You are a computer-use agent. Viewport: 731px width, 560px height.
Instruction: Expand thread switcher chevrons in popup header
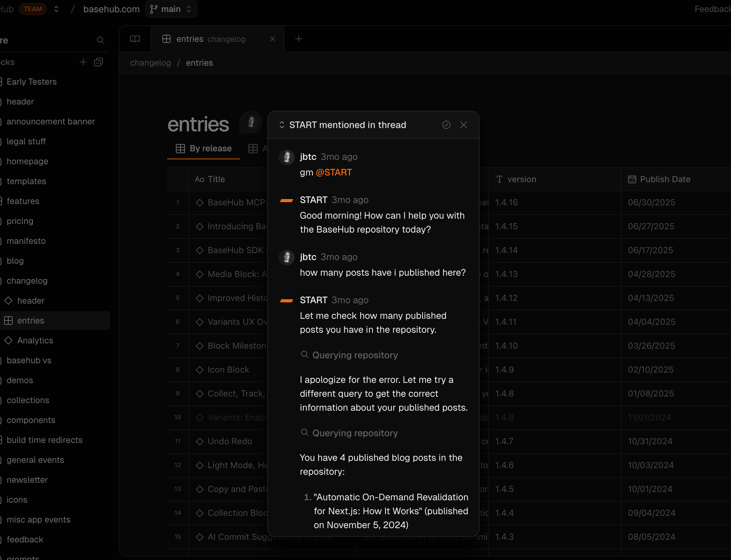click(x=282, y=125)
